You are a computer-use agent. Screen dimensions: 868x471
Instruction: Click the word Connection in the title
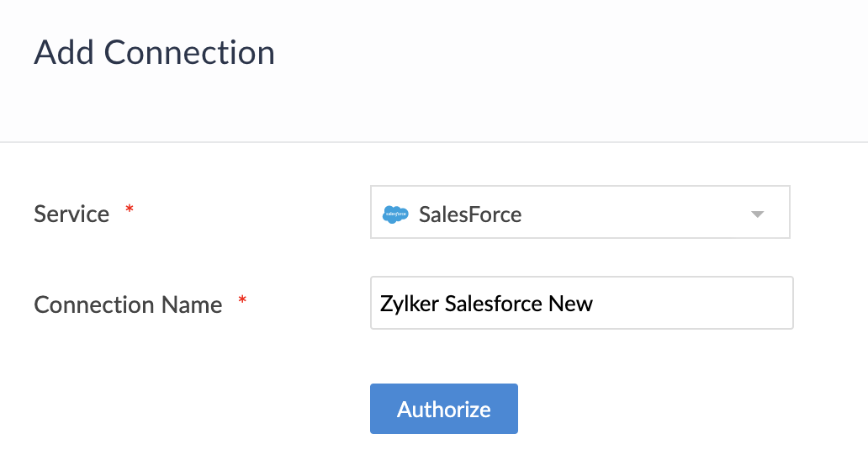[189, 53]
